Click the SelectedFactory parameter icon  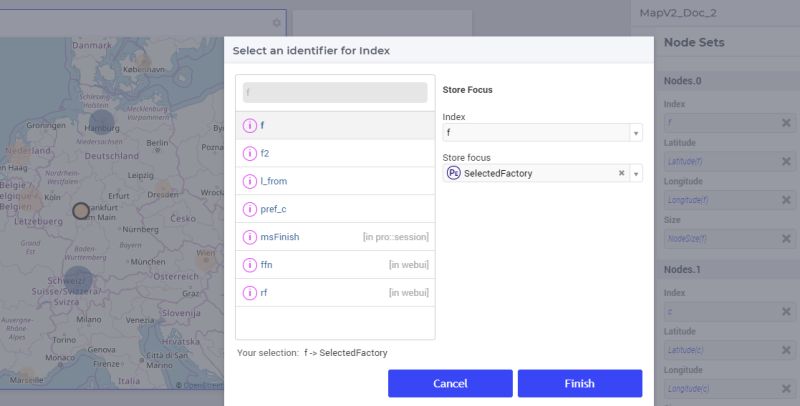point(454,173)
